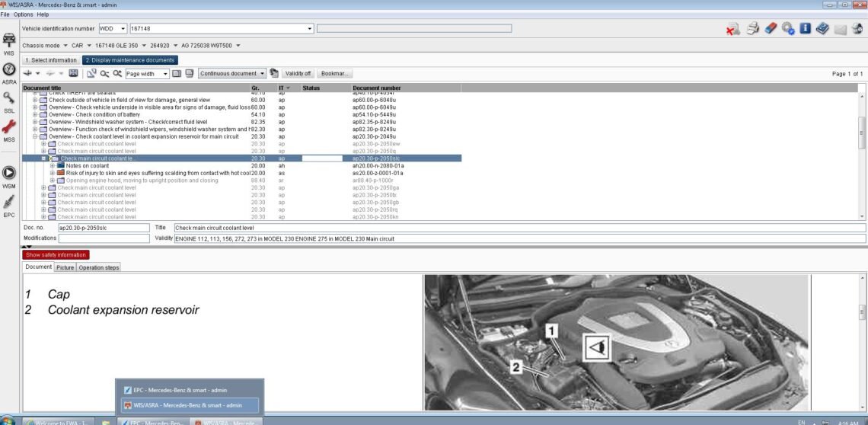Viewport: 868px width, 425px height.
Task: Open the SSL key icon in sidebar
Action: click(x=9, y=98)
